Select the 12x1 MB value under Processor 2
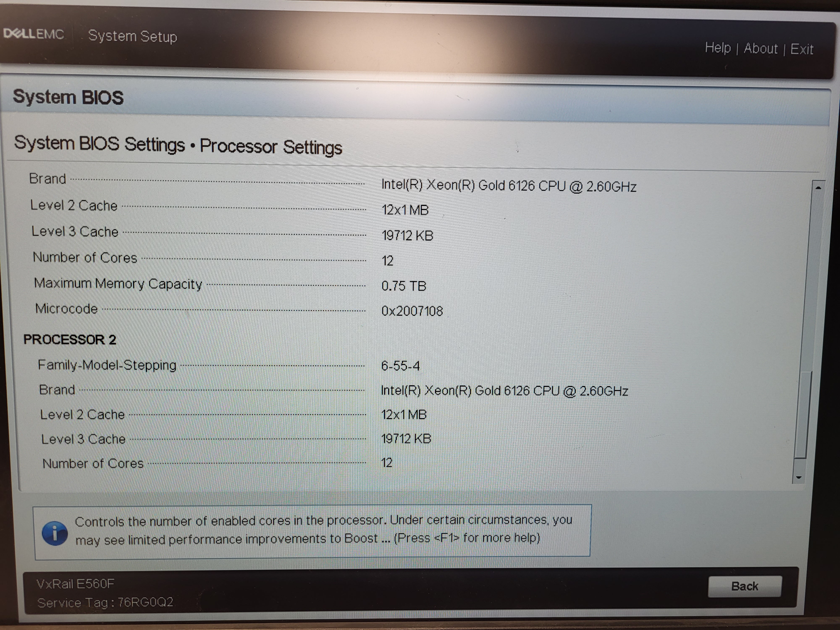 pyautogui.click(x=404, y=414)
